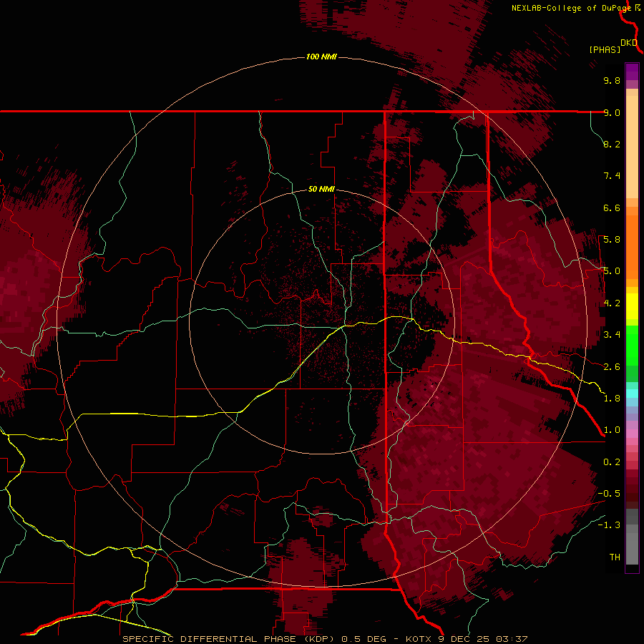Click the -1.3 value on color scale
Viewport: 644px width, 644px height.
[x=609, y=525]
